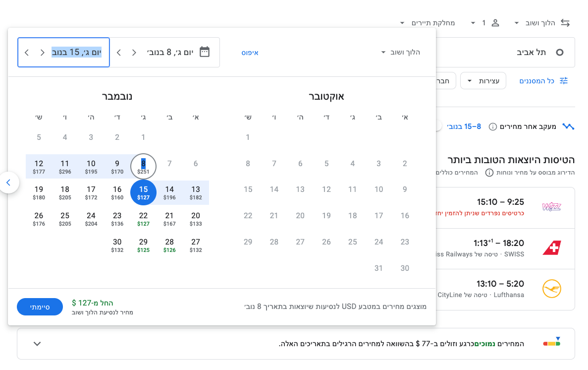Expand the price insights chevron at the bottom
Screen dimensions: 588x370
[x=37, y=344]
